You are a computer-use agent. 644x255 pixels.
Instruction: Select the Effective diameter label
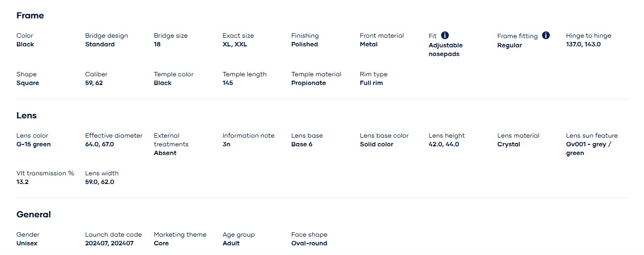click(114, 136)
